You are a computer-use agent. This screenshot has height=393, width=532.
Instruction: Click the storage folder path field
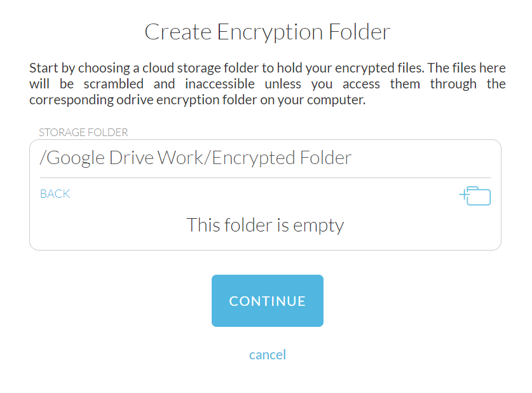pyautogui.click(x=265, y=158)
